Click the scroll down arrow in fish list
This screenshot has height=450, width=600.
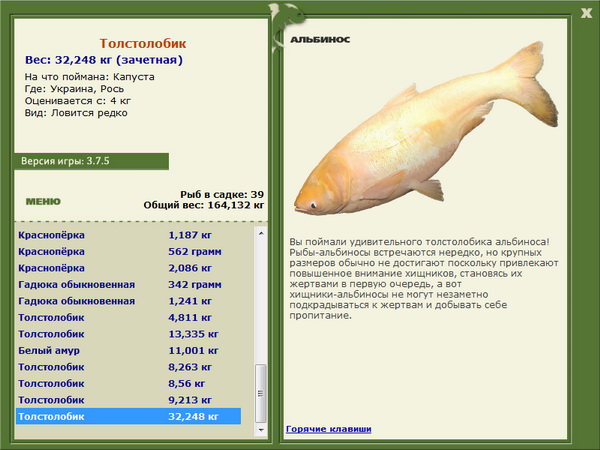click(261, 430)
